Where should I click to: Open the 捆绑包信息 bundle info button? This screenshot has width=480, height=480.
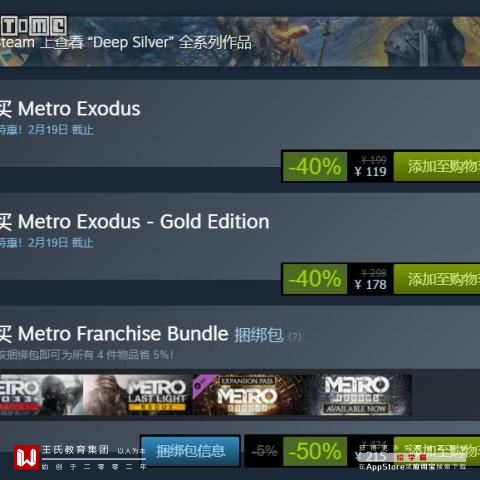click(x=190, y=451)
